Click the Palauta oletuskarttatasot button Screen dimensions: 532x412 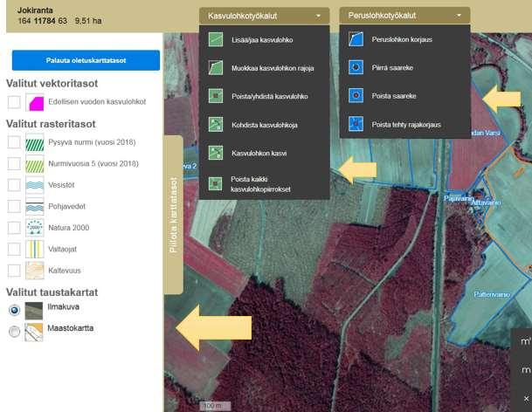(x=86, y=60)
